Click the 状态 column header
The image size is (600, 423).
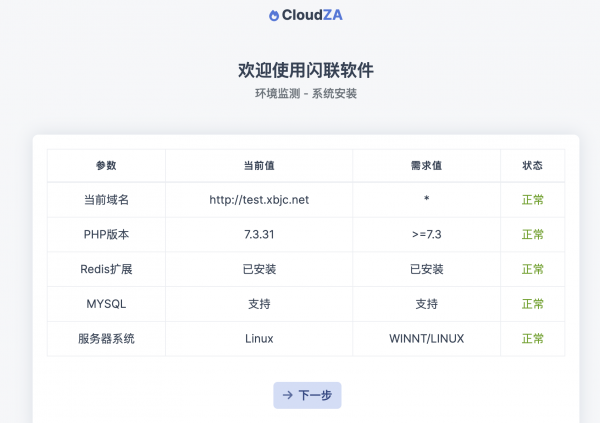533,165
